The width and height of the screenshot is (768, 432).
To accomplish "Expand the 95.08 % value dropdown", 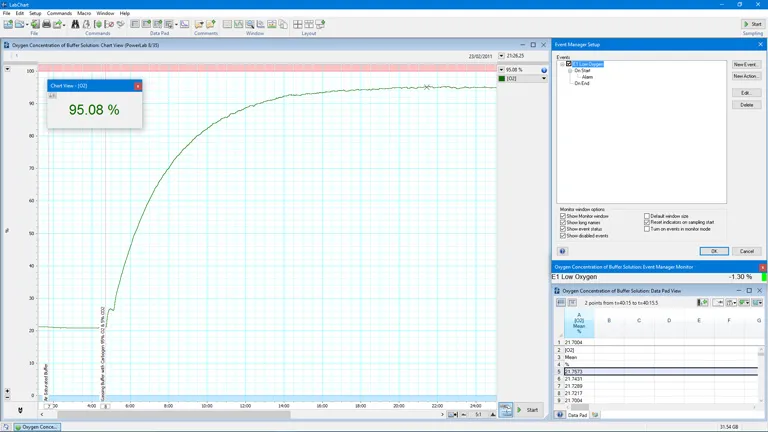I will pyautogui.click(x=502, y=70).
